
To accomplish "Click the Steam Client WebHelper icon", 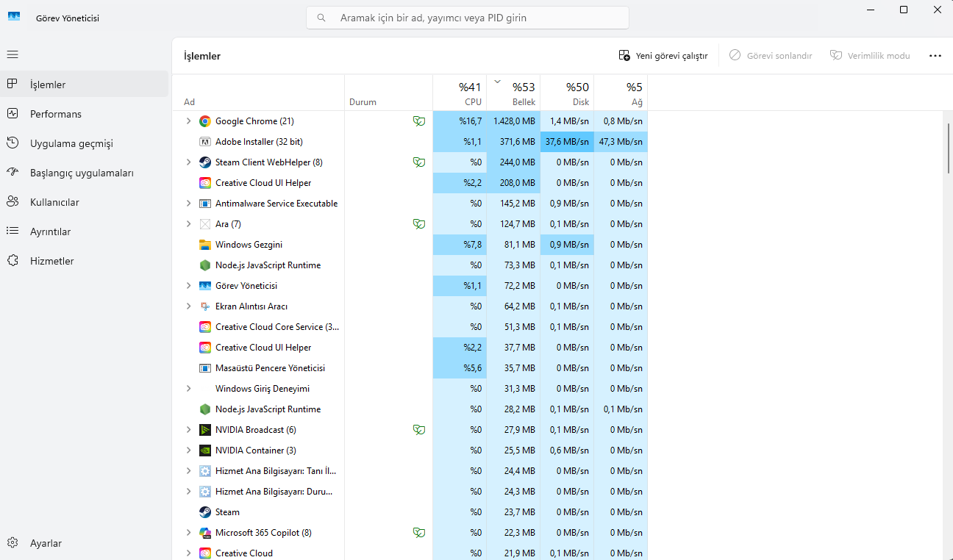I will coord(205,162).
